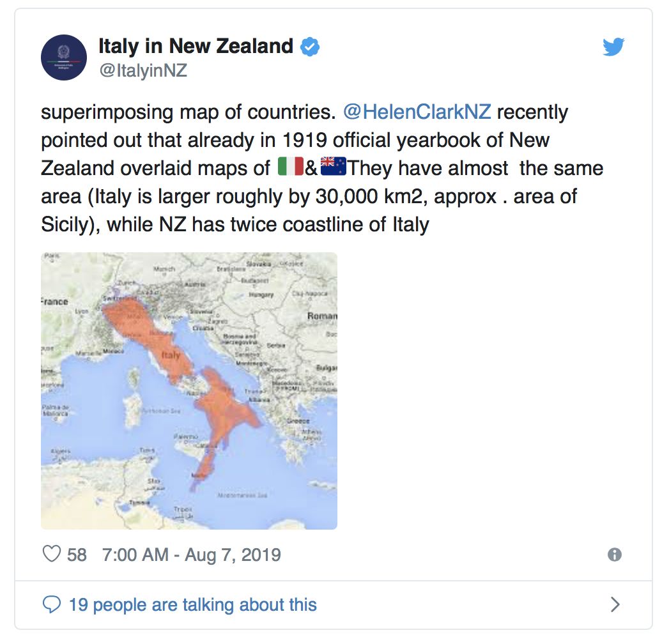This screenshot has width=662, height=644.
Task: Click the blue verified badge
Action: click(310, 47)
